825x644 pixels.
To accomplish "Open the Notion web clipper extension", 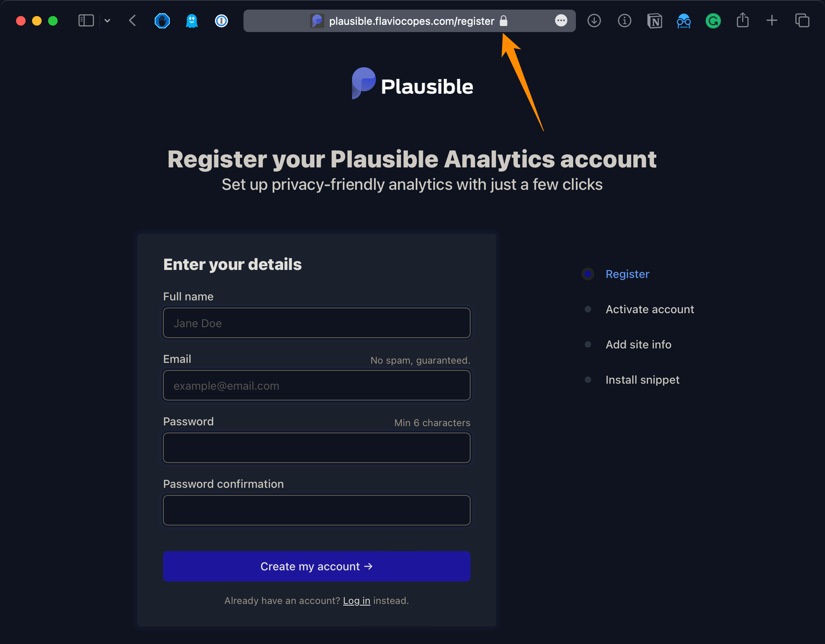I will 654,20.
